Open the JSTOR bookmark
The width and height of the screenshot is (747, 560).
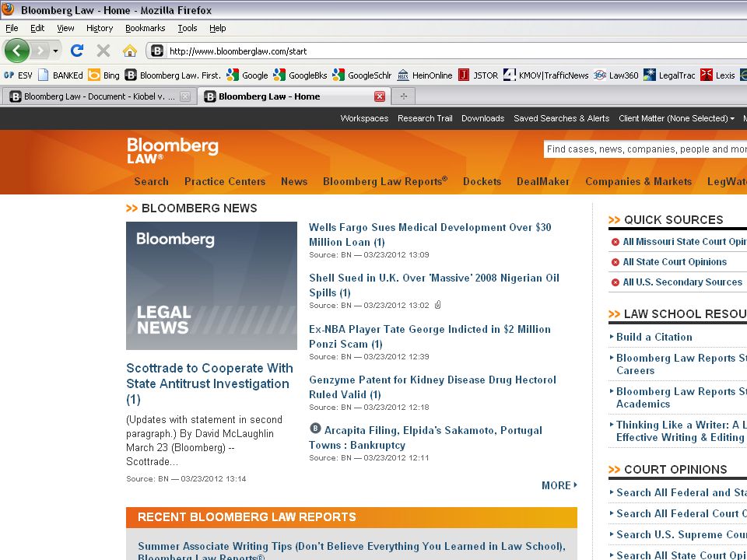click(478, 75)
